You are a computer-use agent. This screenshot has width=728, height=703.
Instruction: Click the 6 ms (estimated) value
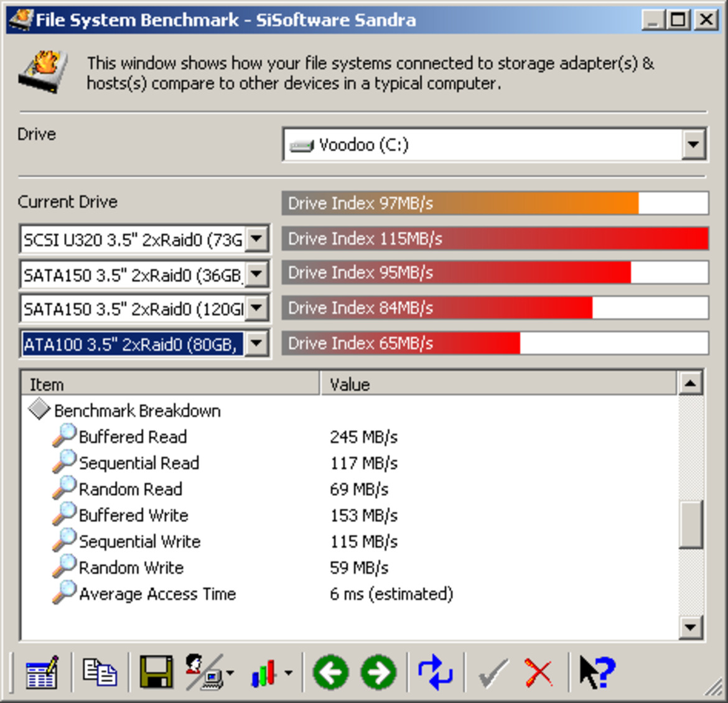[x=391, y=594]
